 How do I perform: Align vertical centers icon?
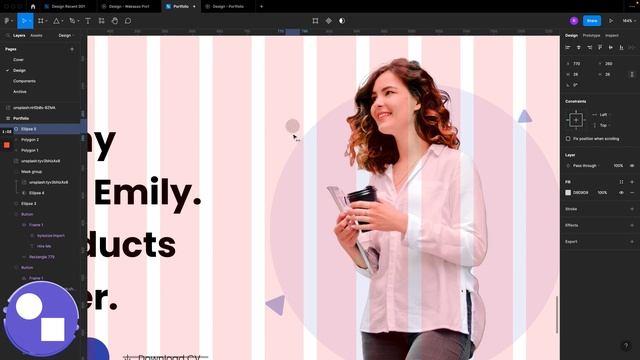(611, 48)
